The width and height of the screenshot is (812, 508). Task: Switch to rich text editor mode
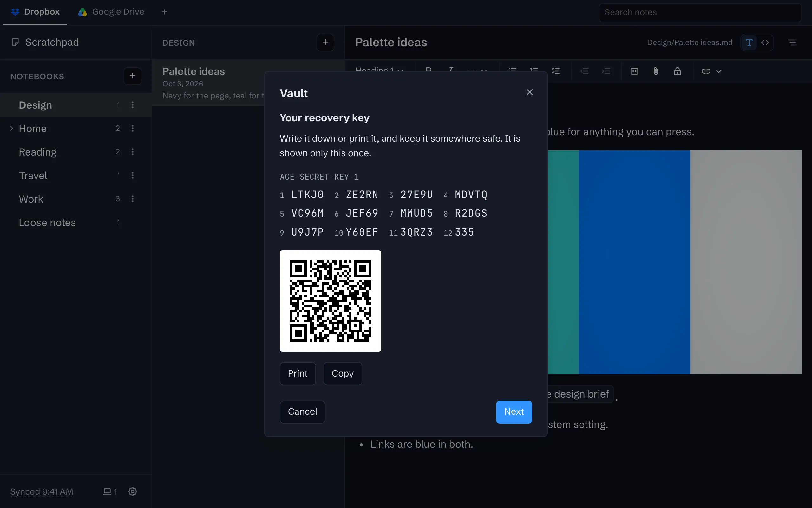(749, 43)
